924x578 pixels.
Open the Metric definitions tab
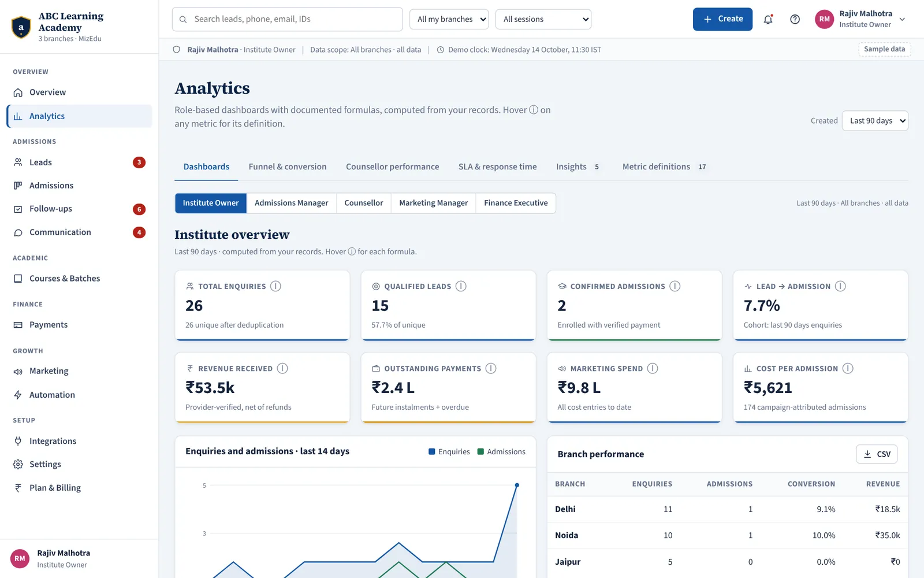[665, 166]
